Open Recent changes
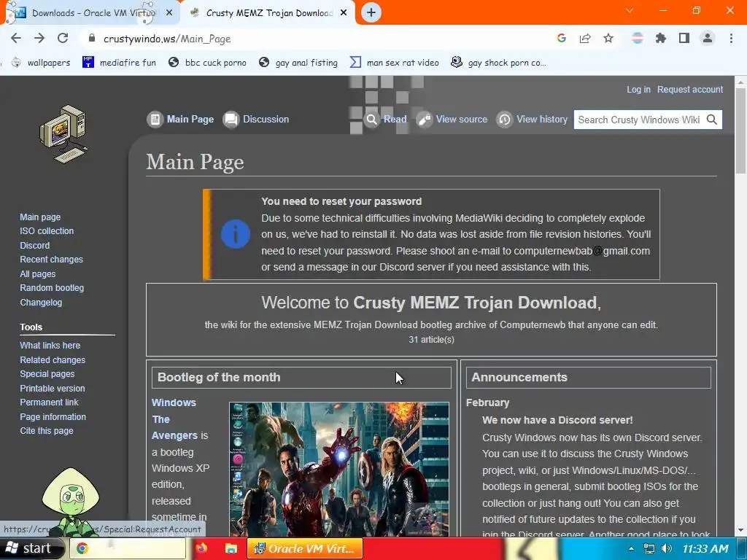 click(x=52, y=260)
